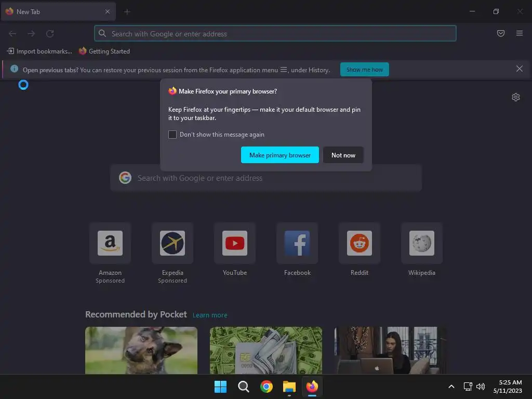
Task: Check Don't show this message again
Action: [x=172, y=135]
